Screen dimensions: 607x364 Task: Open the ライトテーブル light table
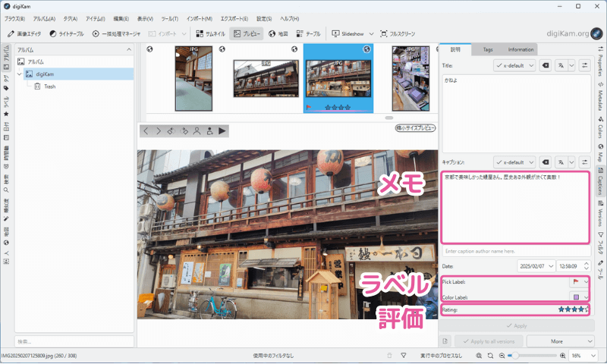click(69, 34)
